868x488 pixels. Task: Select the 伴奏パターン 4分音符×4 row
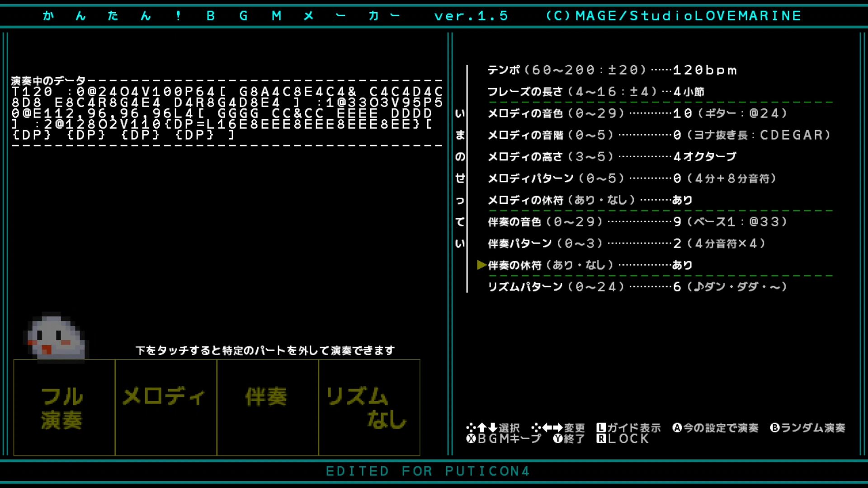(x=627, y=244)
